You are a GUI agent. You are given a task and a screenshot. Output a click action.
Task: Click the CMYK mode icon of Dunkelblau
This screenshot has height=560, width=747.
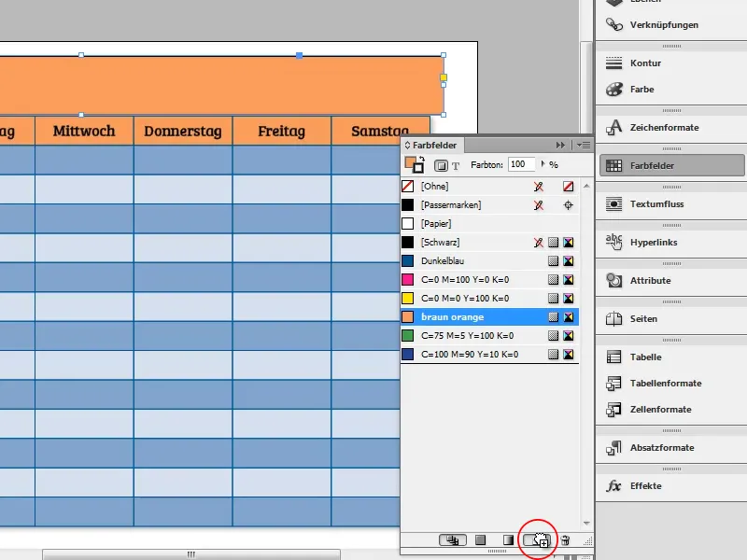(569, 261)
